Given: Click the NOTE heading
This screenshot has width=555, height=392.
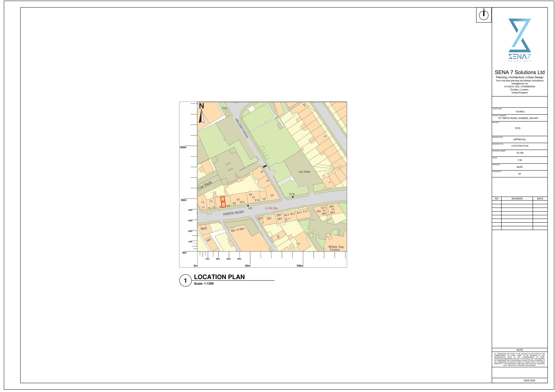Looking at the screenshot, I should [x=520, y=350].
